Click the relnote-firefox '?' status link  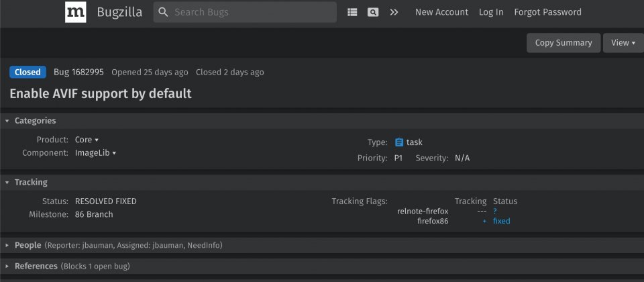click(495, 211)
